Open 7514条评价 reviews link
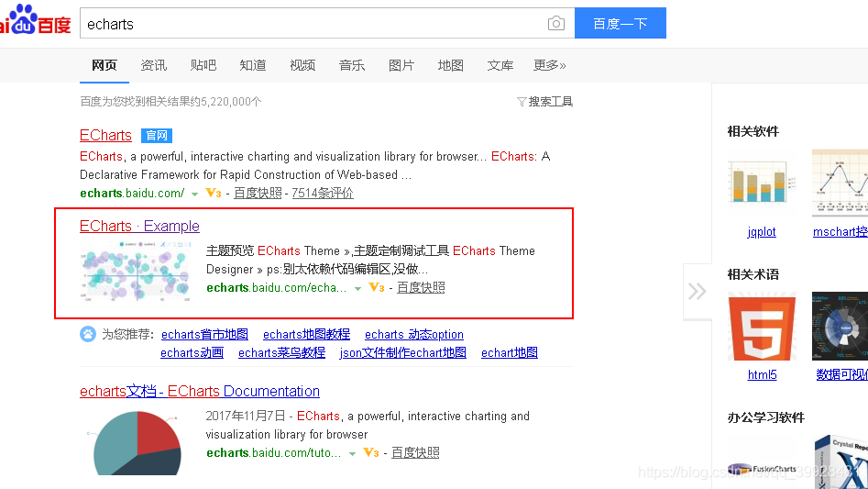Viewport: 868px width, 489px height. (323, 193)
